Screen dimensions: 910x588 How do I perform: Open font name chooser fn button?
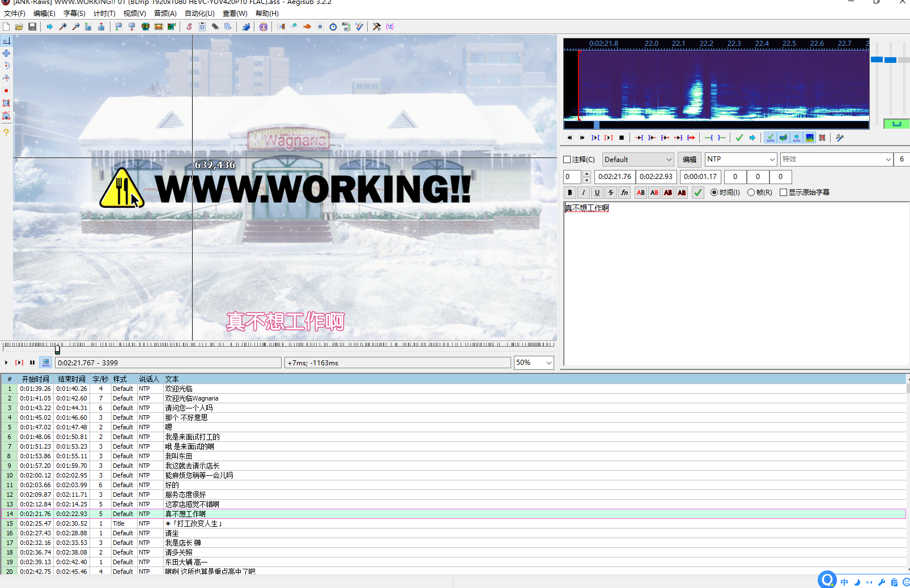click(624, 193)
